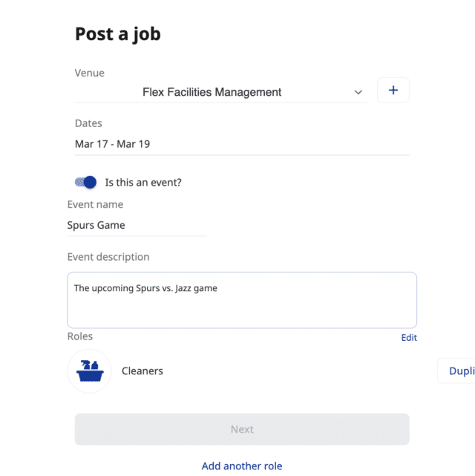
Task: Click the 'Post a job' heading
Action: 118,33
